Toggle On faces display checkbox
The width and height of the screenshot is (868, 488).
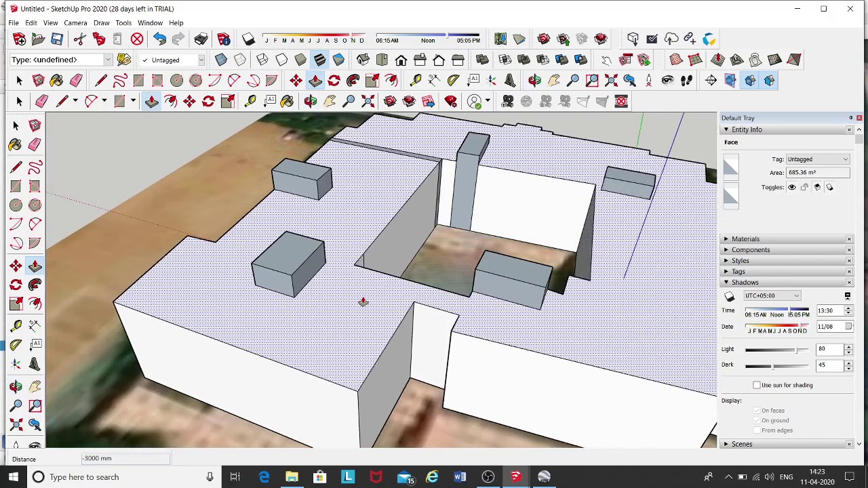[x=757, y=410]
